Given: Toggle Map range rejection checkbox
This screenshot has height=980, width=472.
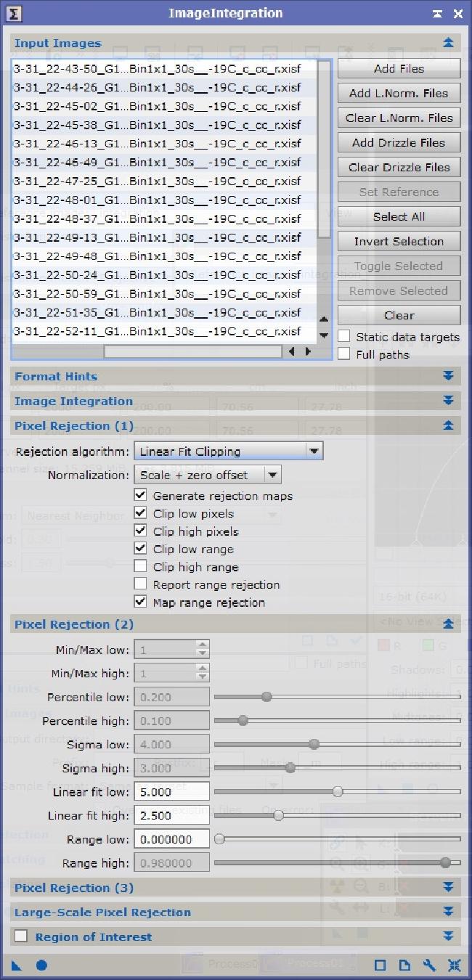Looking at the screenshot, I should (x=141, y=603).
